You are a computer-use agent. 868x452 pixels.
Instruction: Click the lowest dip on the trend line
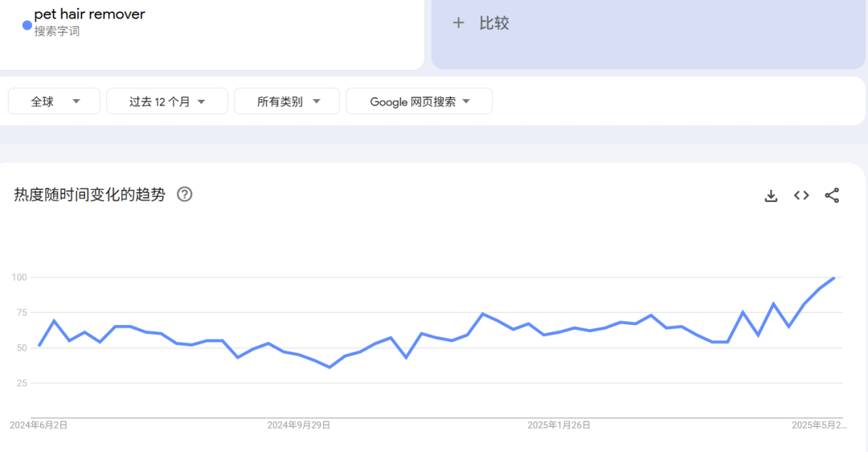[x=330, y=367]
